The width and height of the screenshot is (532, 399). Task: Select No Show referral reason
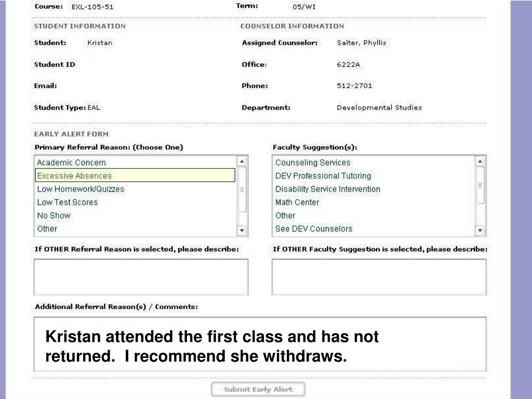136,216
